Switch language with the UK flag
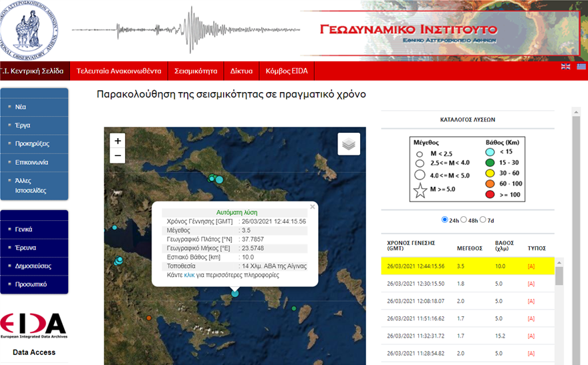Screen dimensions: 588x365 (566, 66)
